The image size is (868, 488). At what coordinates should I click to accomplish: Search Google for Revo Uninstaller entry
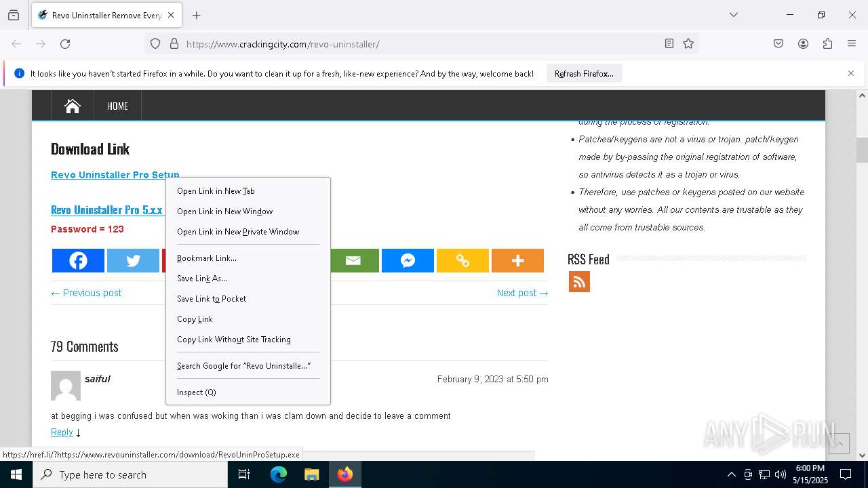point(248,366)
